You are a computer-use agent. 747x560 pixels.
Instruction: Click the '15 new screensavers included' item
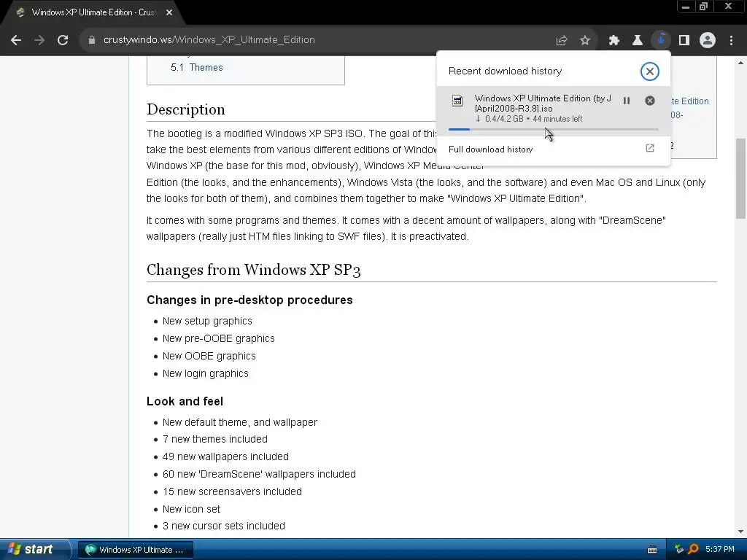coord(232,491)
